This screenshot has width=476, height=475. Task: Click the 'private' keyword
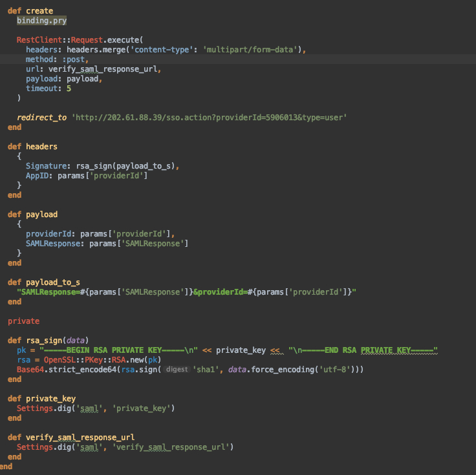tap(24, 321)
